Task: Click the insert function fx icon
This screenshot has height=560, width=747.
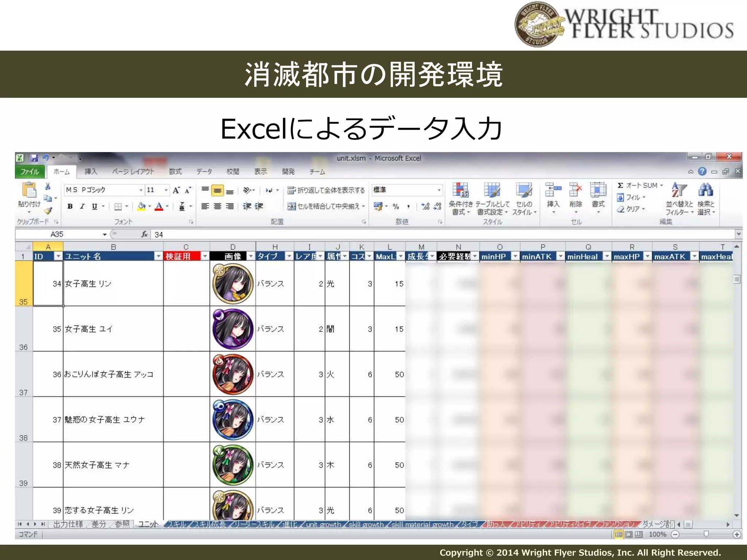Action: 145,234
